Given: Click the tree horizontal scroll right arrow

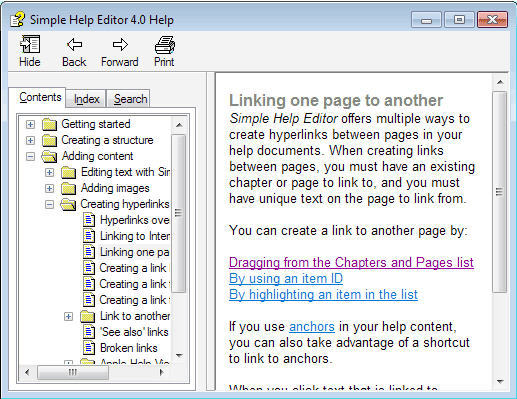Looking at the screenshot, I should [x=162, y=372].
